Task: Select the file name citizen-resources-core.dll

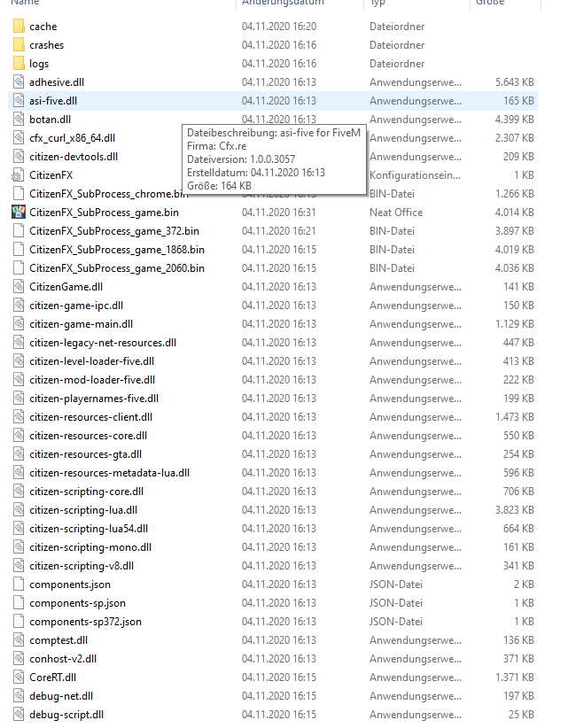Action: [89, 436]
